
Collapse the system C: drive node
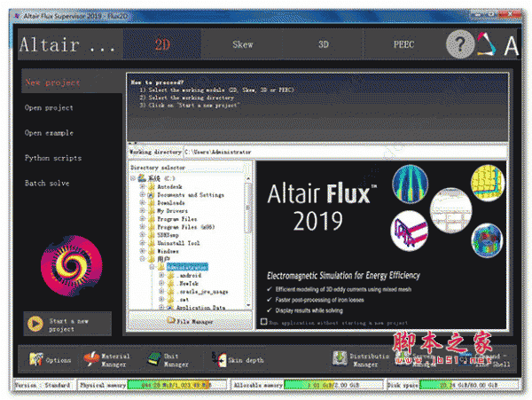(133, 178)
